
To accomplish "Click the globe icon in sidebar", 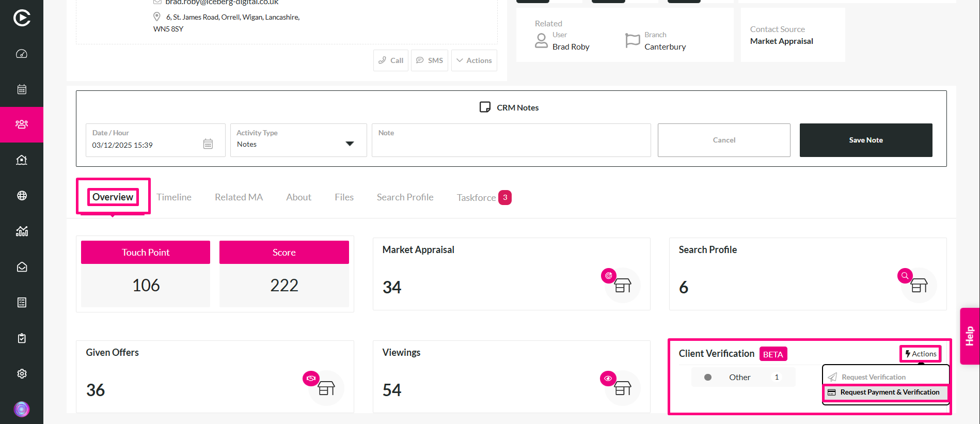I will pyautogui.click(x=22, y=196).
